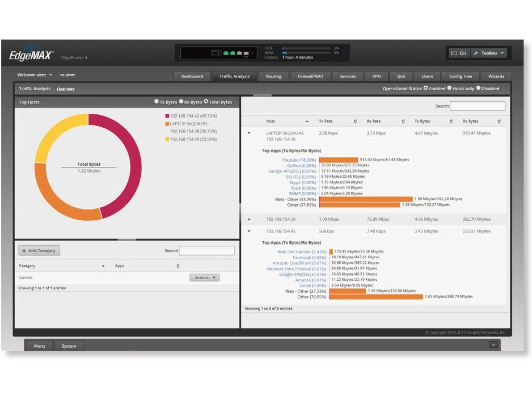Click the 553.97 Mbytes Rx Bytes cell
The height and width of the screenshot is (399, 532).
(x=476, y=231)
